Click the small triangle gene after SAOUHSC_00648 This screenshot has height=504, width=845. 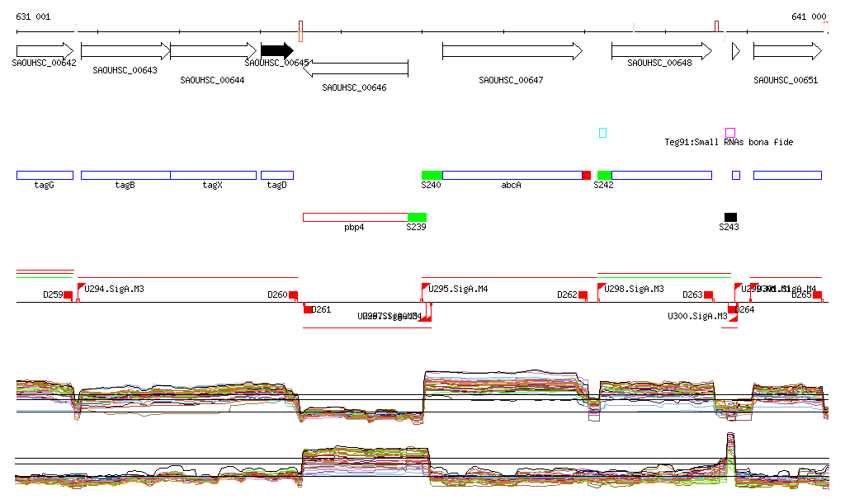click(735, 51)
